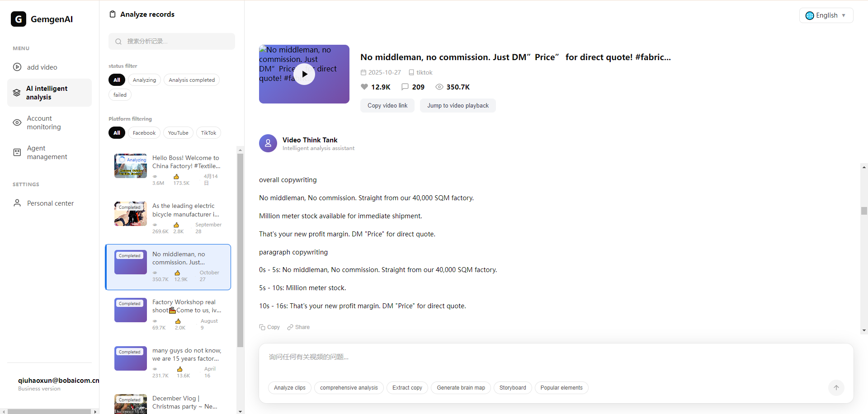Image resolution: width=868 pixels, height=414 pixels.
Task: Show only failed analysis records
Action: click(120, 95)
